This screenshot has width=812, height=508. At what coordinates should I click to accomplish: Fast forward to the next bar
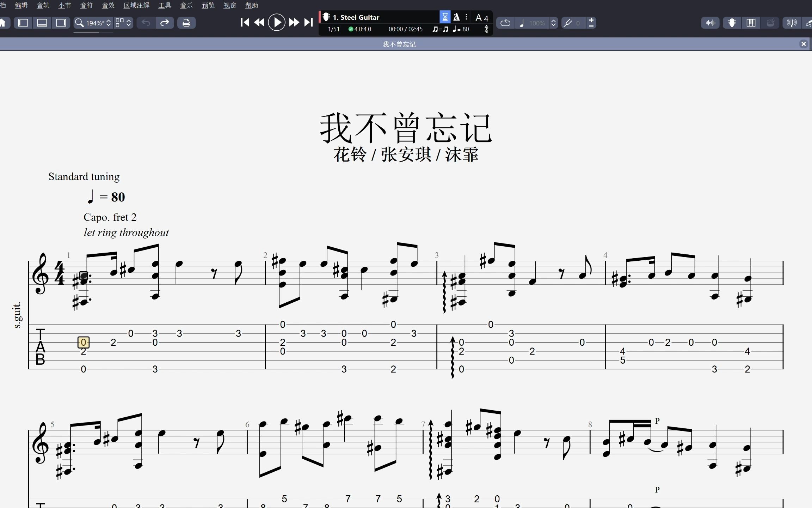pyautogui.click(x=294, y=23)
